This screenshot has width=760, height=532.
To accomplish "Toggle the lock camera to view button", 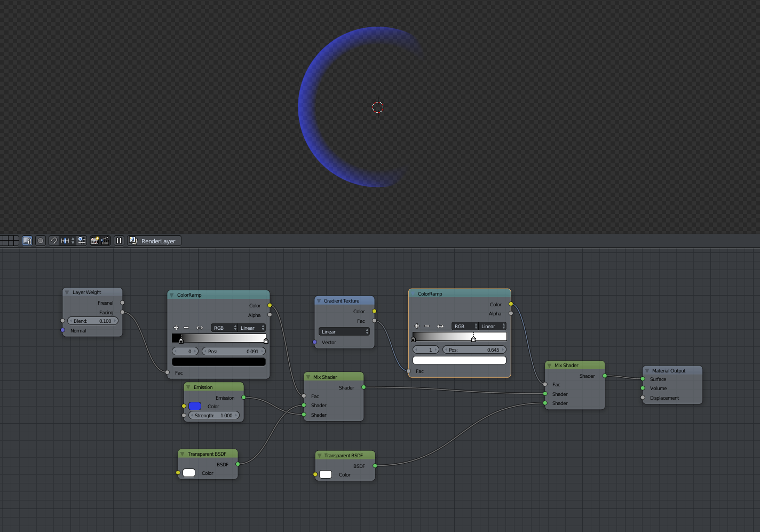I will point(27,241).
